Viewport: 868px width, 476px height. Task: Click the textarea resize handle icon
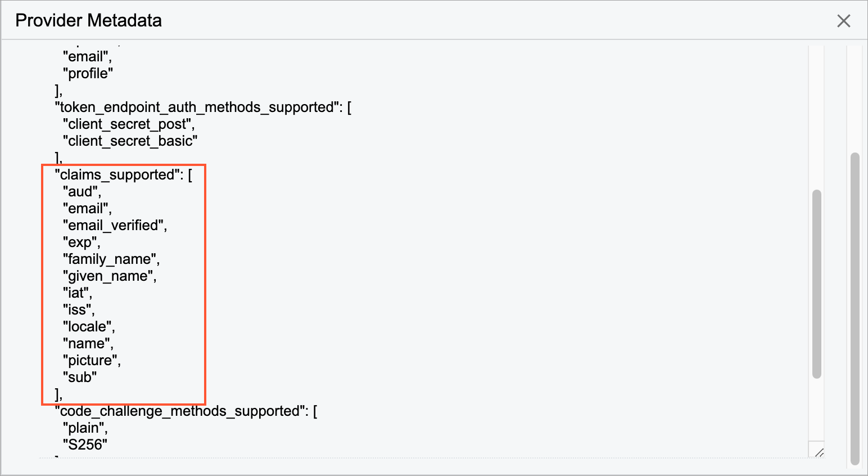(819, 452)
